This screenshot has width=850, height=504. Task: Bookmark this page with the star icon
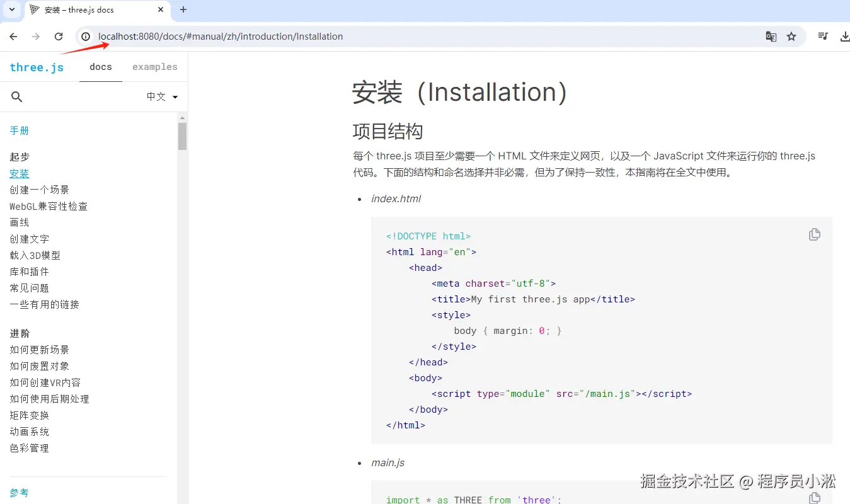coord(791,37)
